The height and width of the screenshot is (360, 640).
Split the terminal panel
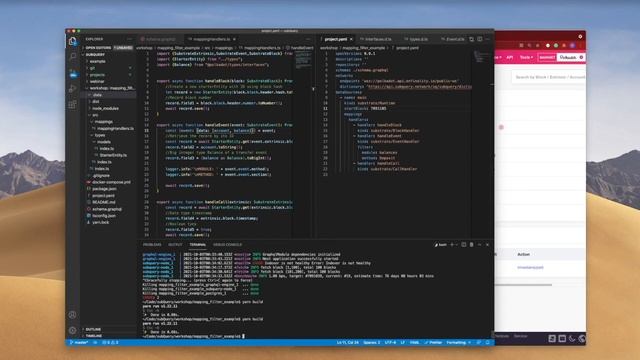click(x=463, y=244)
